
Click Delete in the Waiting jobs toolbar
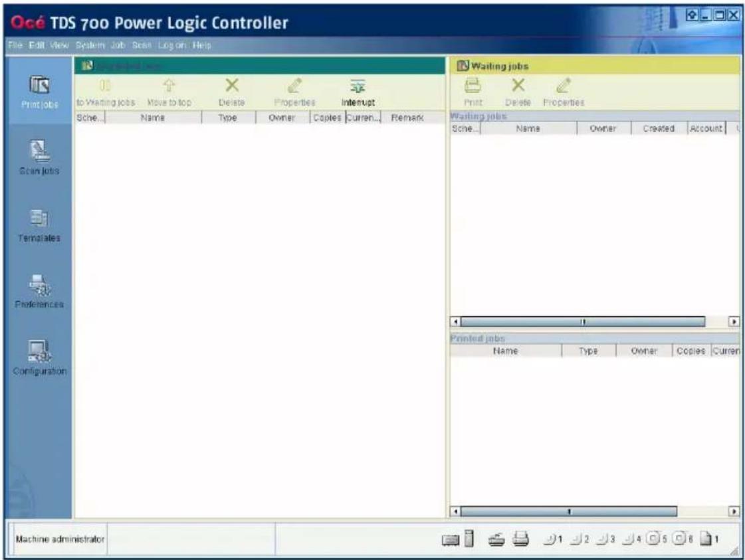coord(518,92)
